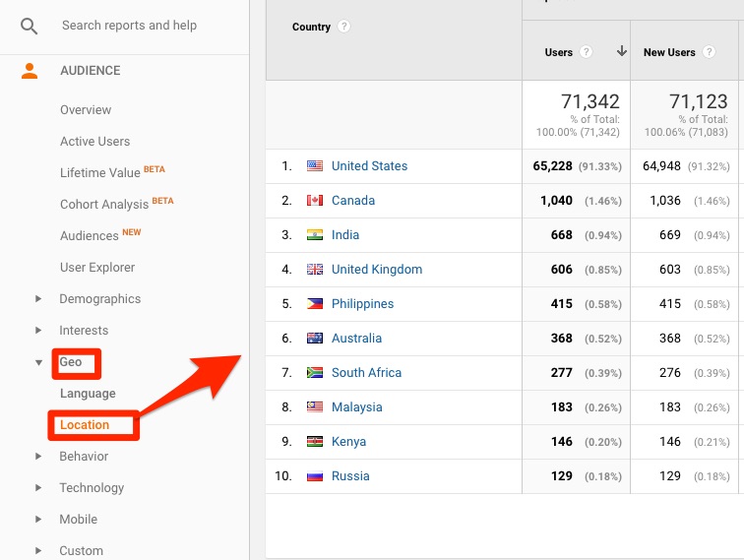Open the Audience Overview report
744x560 pixels.
tap(86, 110)
